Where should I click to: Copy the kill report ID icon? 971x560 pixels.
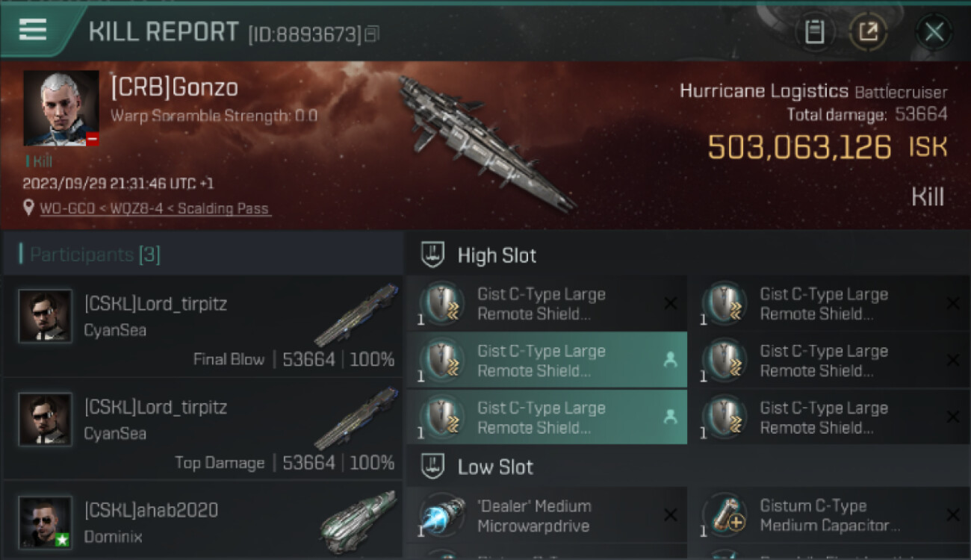pos(371,34)
